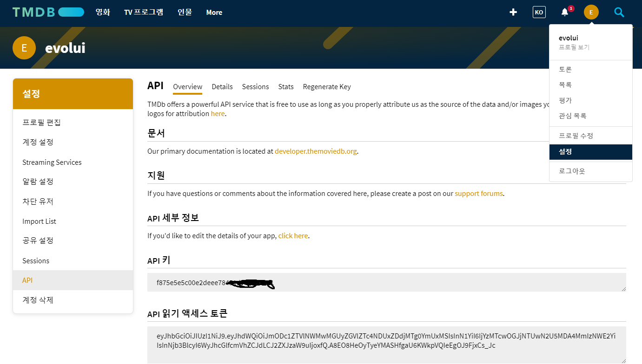Viewport: 642px width, 364px height.
Task: Click evolui name in dropdown menu
Action: coord(569,38)
